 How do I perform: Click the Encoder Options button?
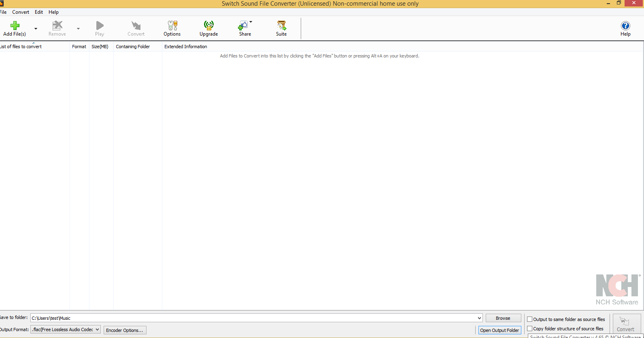[125, 330]
